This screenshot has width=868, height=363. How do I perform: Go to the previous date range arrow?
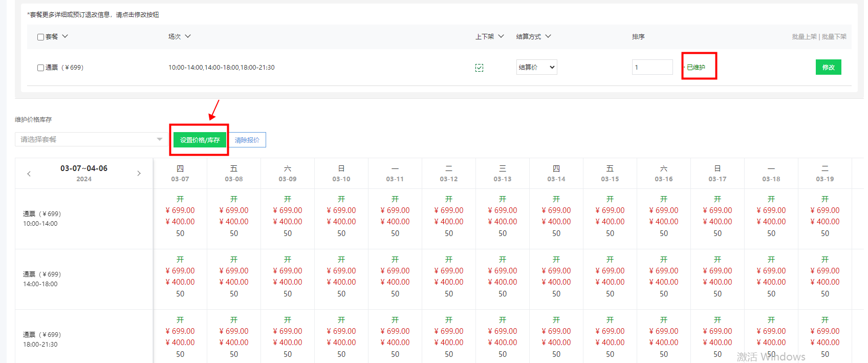tap(29, 174)
